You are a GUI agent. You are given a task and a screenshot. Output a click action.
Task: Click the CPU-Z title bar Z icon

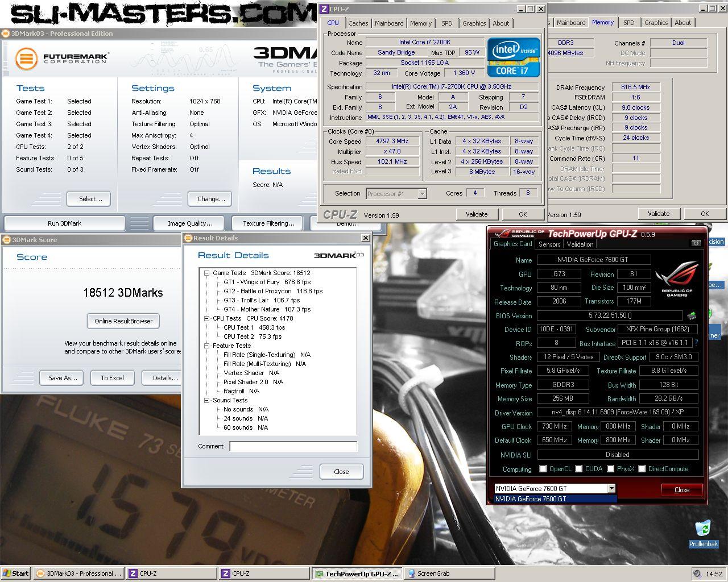pos(324,9)
